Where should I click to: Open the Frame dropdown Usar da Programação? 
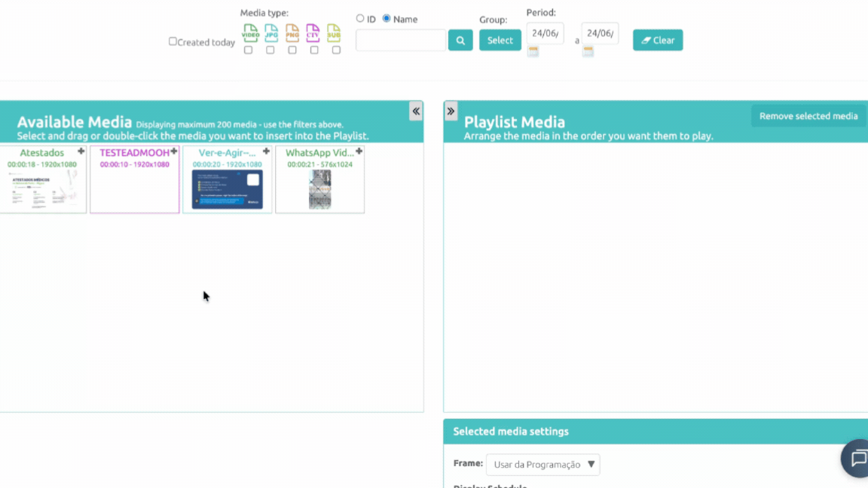tap(543, 464)
